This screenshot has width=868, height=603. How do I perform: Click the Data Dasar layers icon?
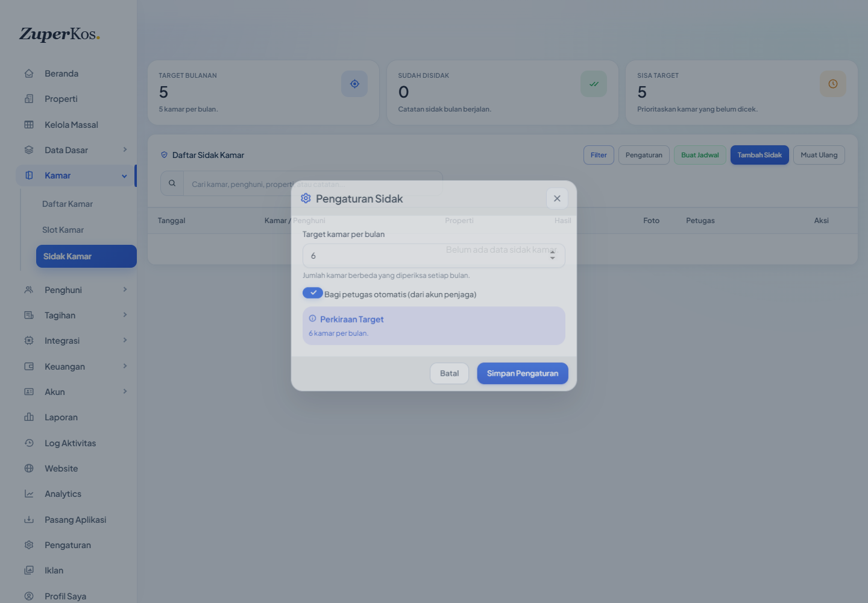click(x=29, y=150)
